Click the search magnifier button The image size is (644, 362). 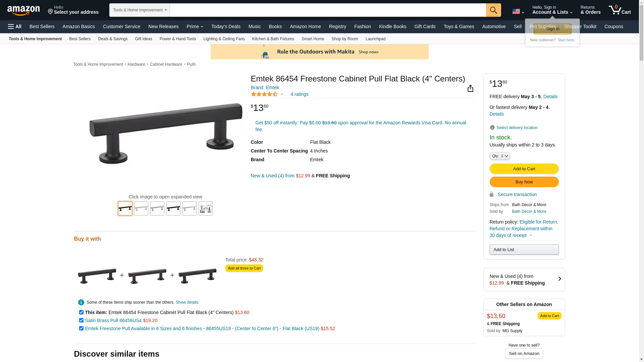tap(493, 10)
